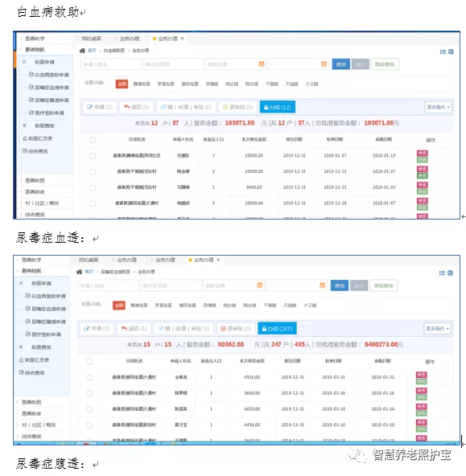
Task: Tick the checkbox for the 6025.00 row
Action: click(89, 409)
